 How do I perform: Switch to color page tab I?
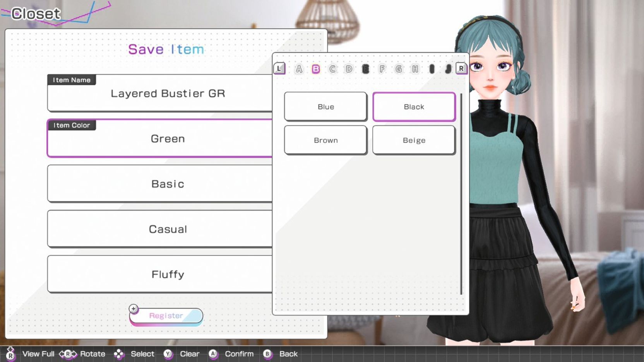coord(432,69)
